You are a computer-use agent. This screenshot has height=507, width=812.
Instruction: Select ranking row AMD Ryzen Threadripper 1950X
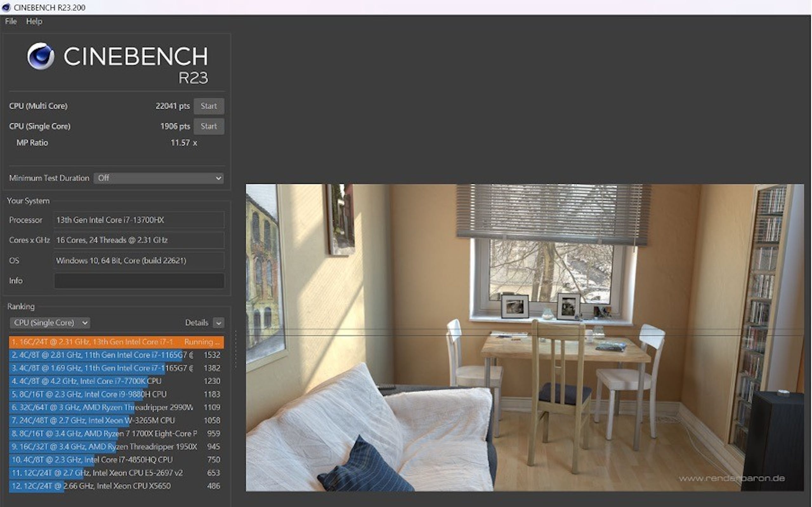[116, 447]
